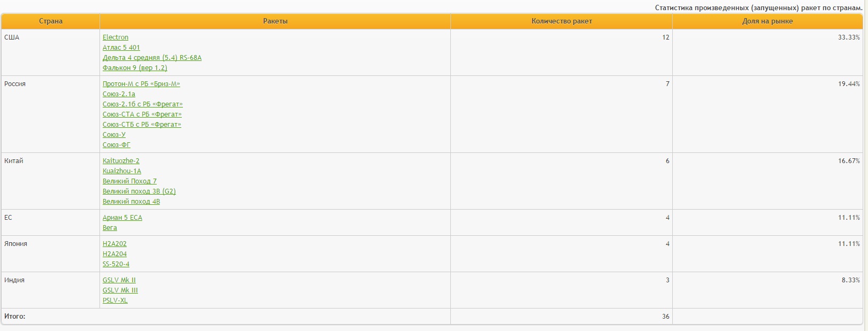Open the Союз-ФГ link
The height and width of the screenshot is (331, 868).
116,145
